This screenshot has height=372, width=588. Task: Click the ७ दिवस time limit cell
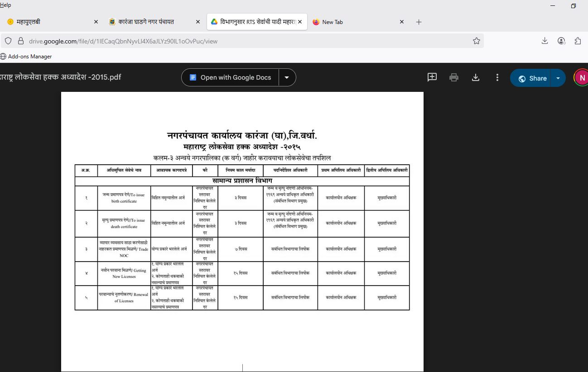pos(240,249)
